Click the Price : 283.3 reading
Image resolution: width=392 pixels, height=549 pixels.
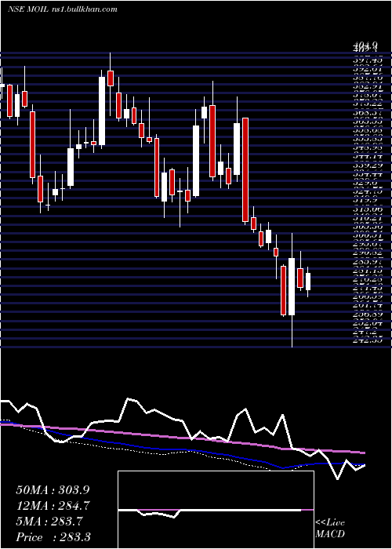point(53,537)
